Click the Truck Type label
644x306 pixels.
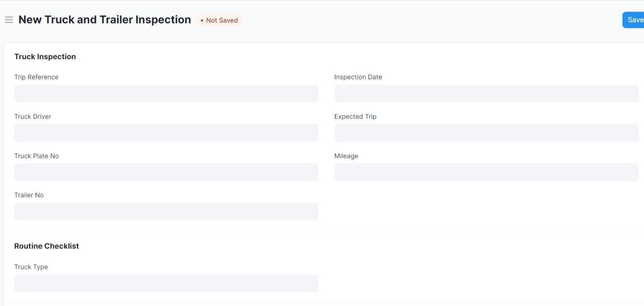point(31,267)
